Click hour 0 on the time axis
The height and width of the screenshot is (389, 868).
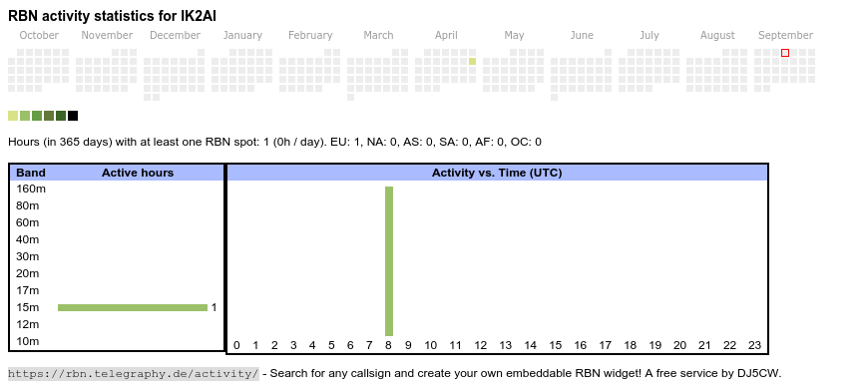coord(236,345)
